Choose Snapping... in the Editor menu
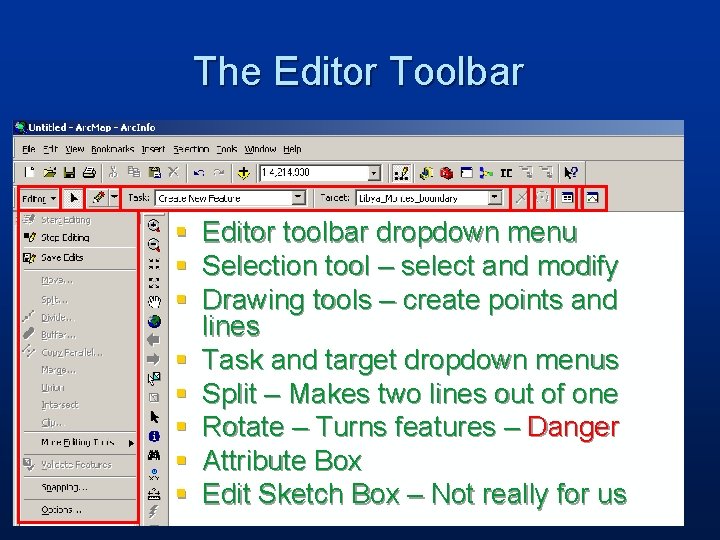720x540 pixels. [x=80, y=487]
